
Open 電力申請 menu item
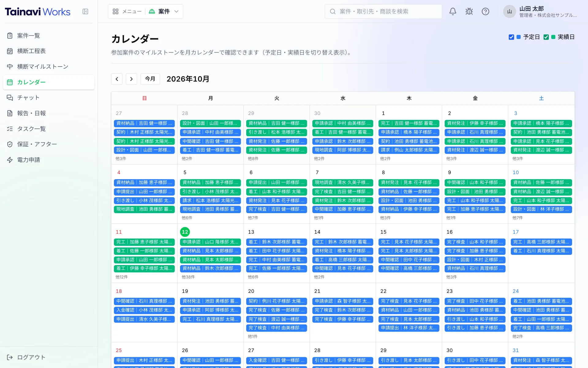(x=49, y=160)
